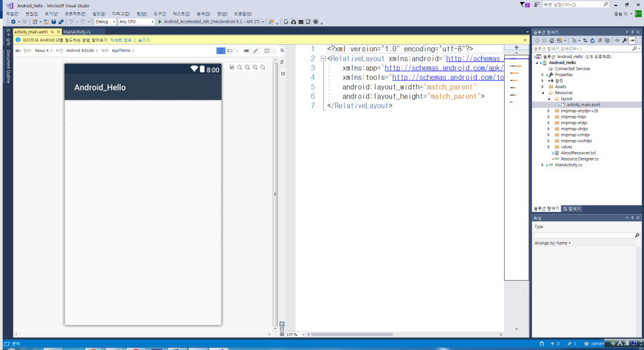
Task: Click the 자세한 정보 link in info bar
Action: (x=121, y=40)
